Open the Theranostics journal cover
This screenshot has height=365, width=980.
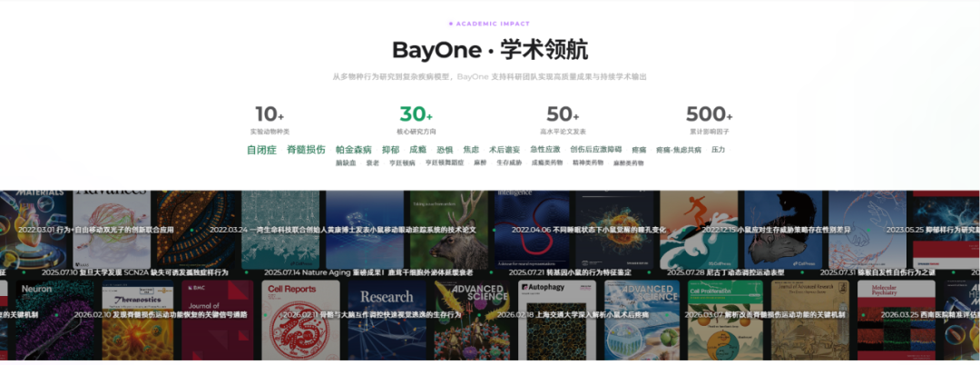pos(138,320)
